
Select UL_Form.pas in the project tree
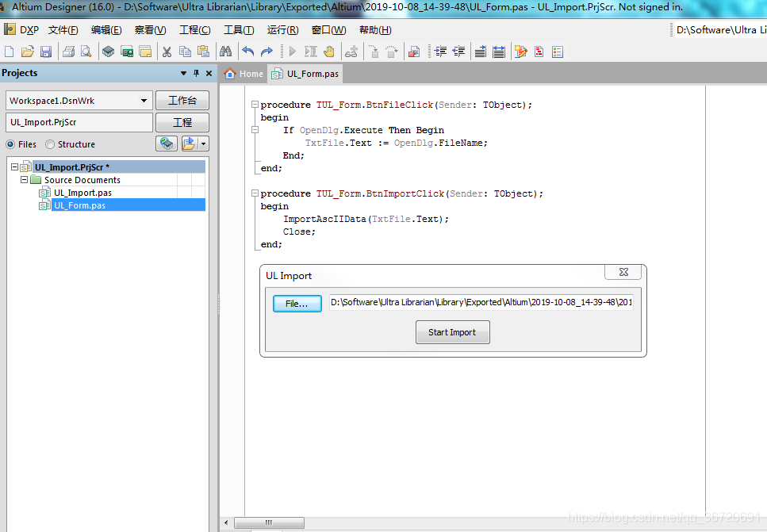click(x=80, y=205)
